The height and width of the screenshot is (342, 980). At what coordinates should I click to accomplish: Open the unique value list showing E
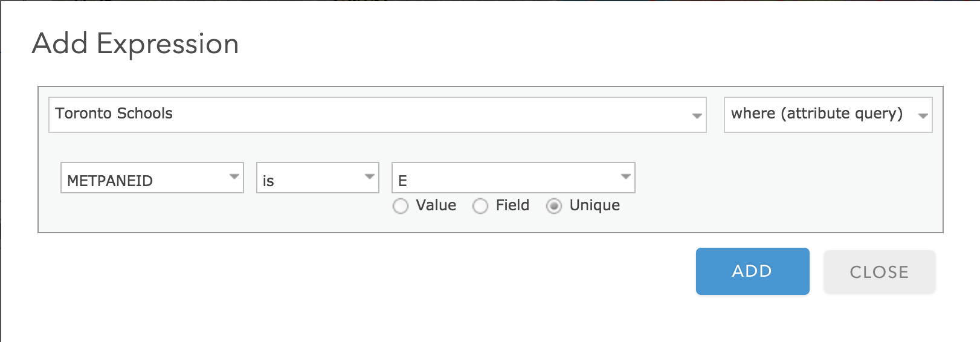click(x=514, y=178)
